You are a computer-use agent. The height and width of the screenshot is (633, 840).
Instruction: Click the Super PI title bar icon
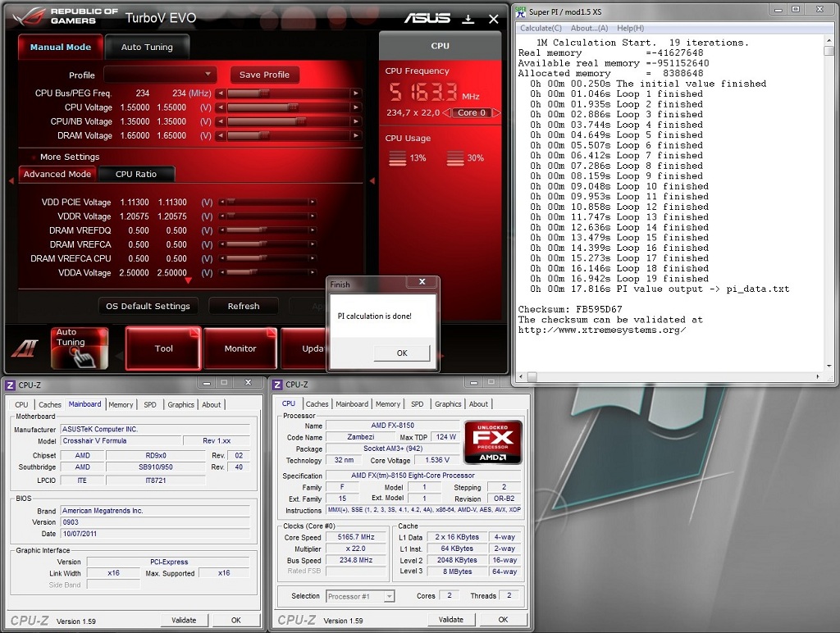(x=520, y=11)
